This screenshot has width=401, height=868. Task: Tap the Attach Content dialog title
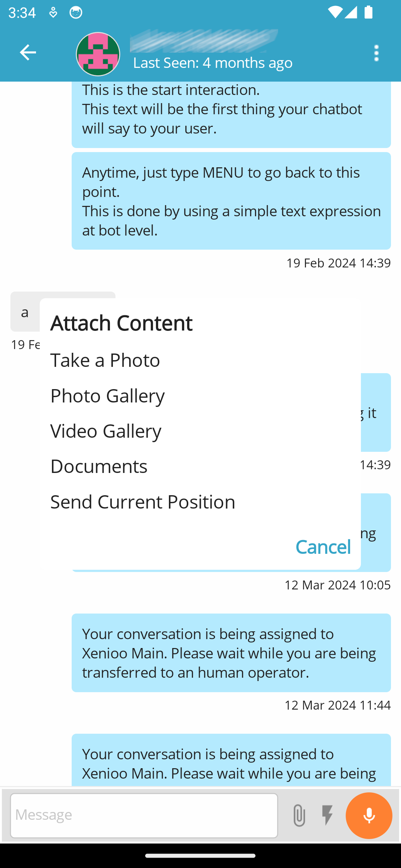pos(121,323)
